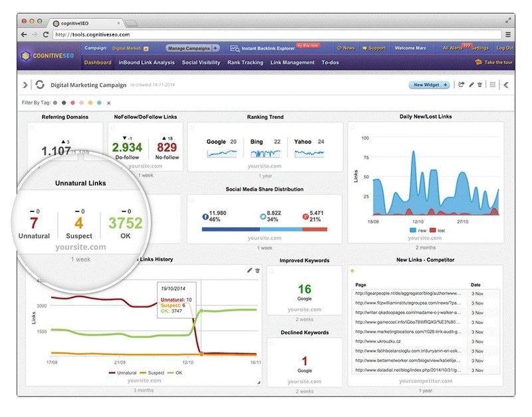Toggle the Unnatural series in chart legend
Viewport: 532px width, 417px height.
pyautogui.click(x=122, y=374)
